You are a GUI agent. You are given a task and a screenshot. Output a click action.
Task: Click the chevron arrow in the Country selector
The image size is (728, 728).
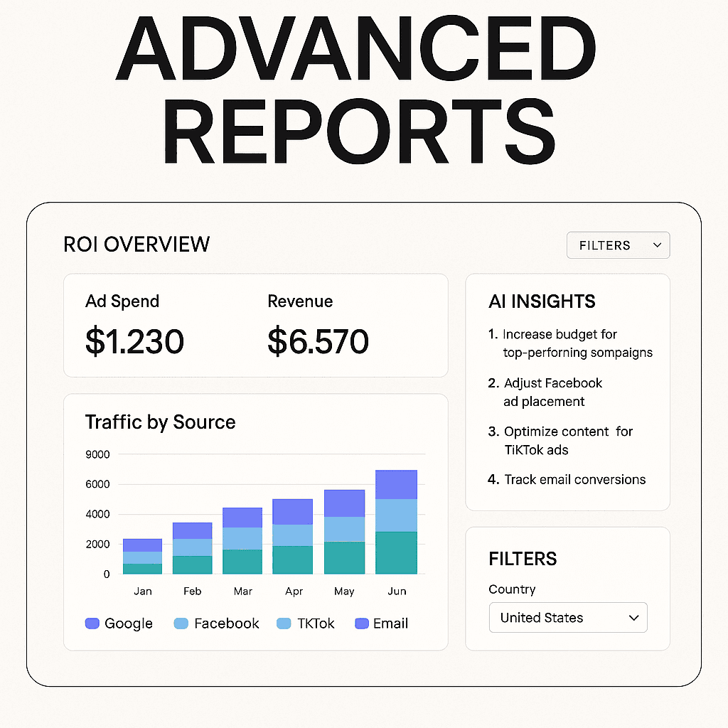click(634, 618)
